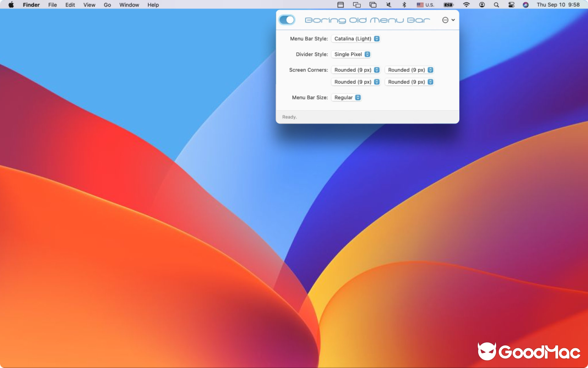Open the Menu Bar Size dropdown
The width and height of the screenshot is (588, 368).
[x=346, y=97]
